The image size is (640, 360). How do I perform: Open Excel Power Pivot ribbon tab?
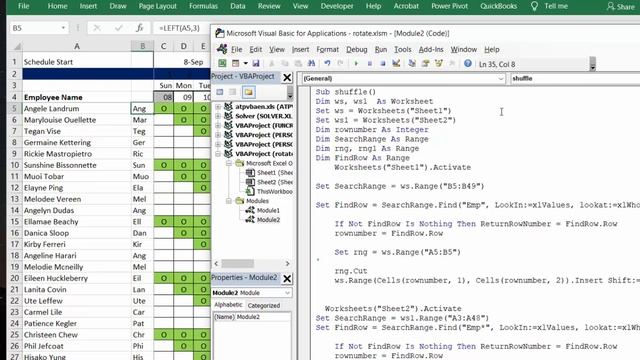[x=449, y=6]
